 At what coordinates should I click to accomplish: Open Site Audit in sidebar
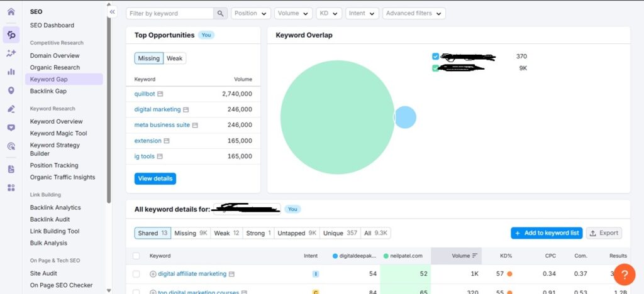[43, 273]
